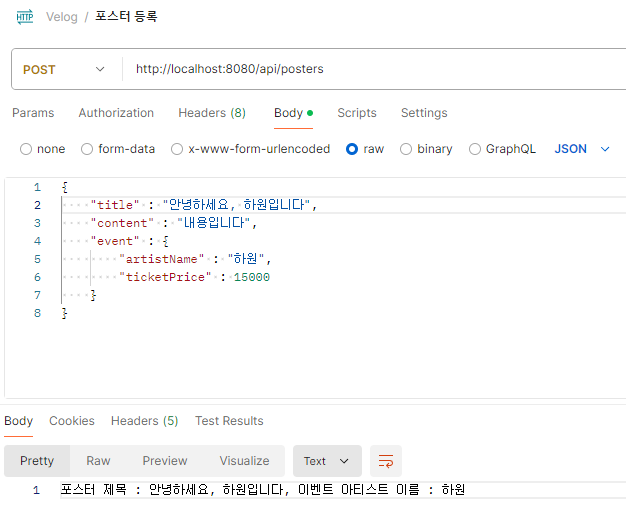Select the request Body tab
This screenshot has height=516, width=626.
(293, 113)
